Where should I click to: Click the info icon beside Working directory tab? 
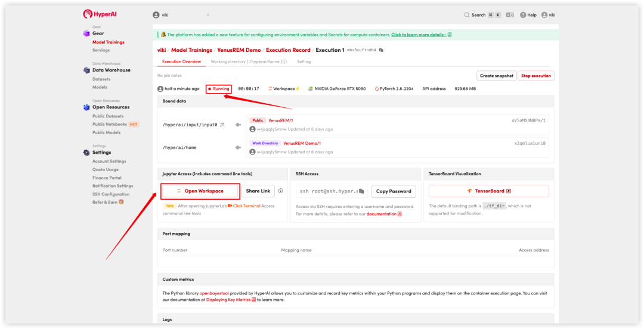pos(284,61)
